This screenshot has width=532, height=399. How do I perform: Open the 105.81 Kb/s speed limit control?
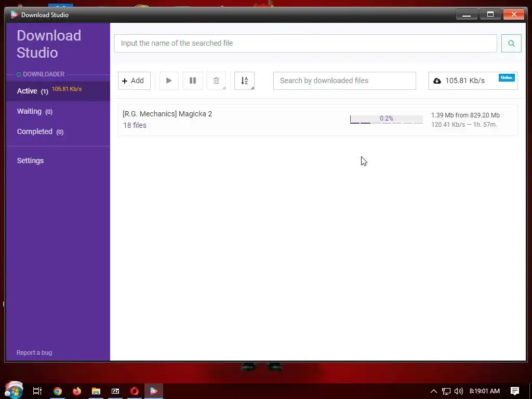point(473,81)
